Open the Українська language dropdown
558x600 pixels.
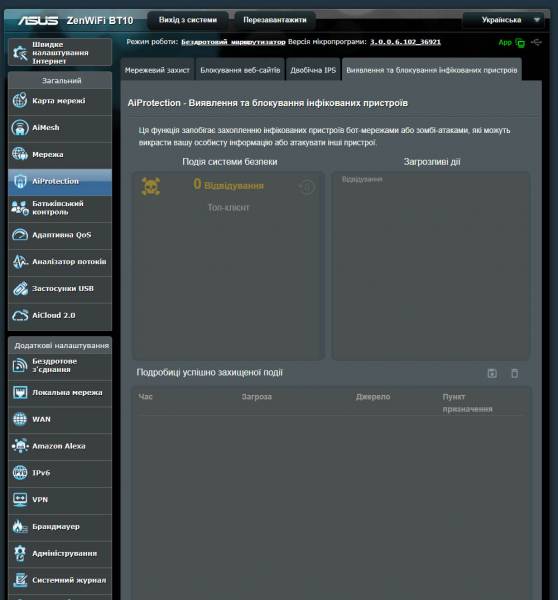(x=506, y=20)
